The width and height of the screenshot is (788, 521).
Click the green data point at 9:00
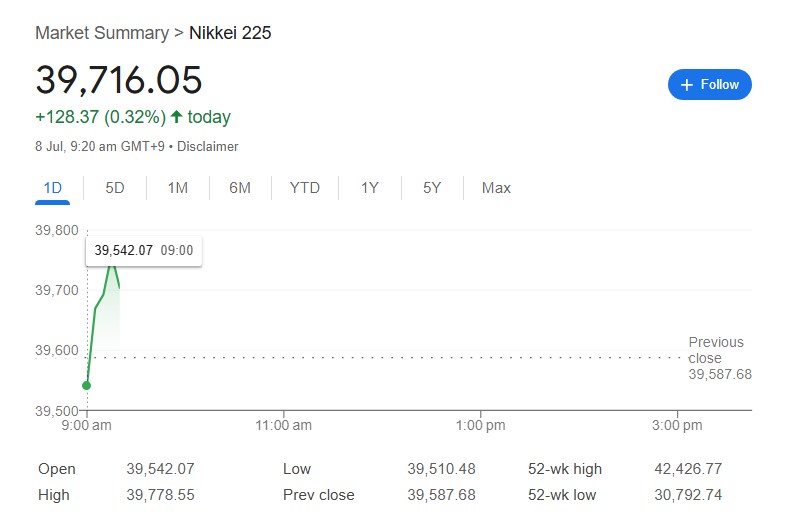pyautogui.click(x=86, y=385)
